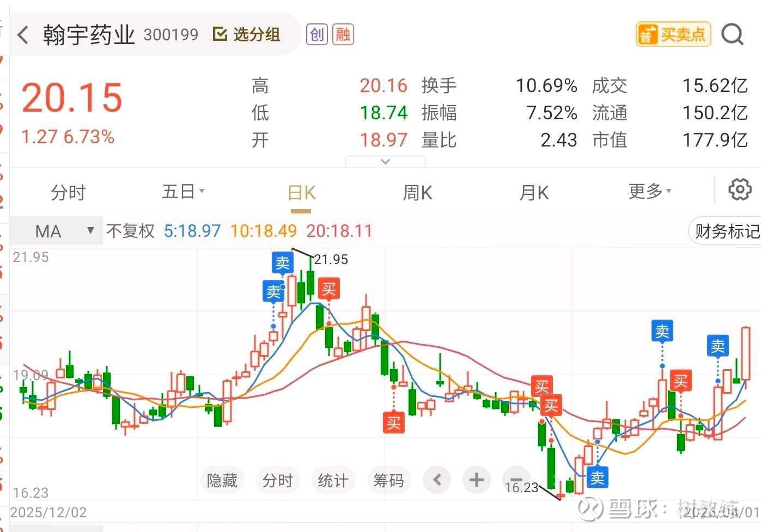Tap the rightmost 买 marker on chart
This screenshot has height=532, width=761.
coord(681,381)
